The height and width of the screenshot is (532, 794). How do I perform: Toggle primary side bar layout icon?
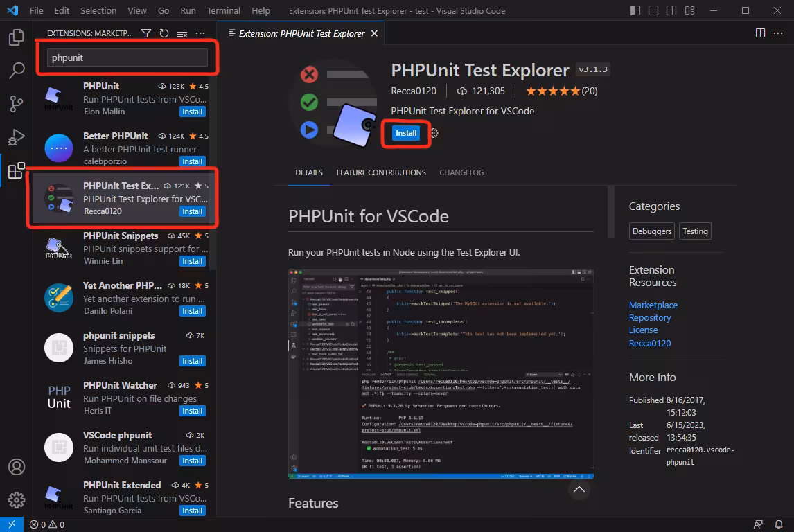(635, 10)
